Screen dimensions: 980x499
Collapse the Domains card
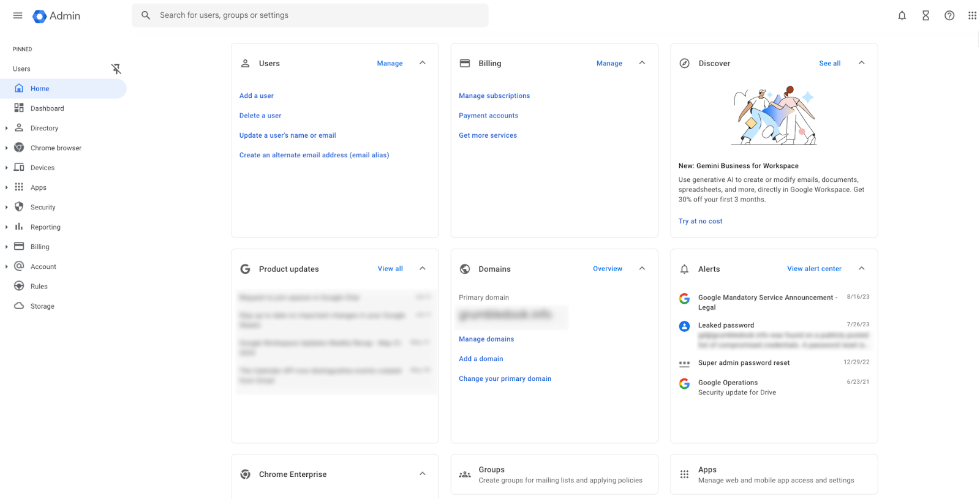coord(642,269)
